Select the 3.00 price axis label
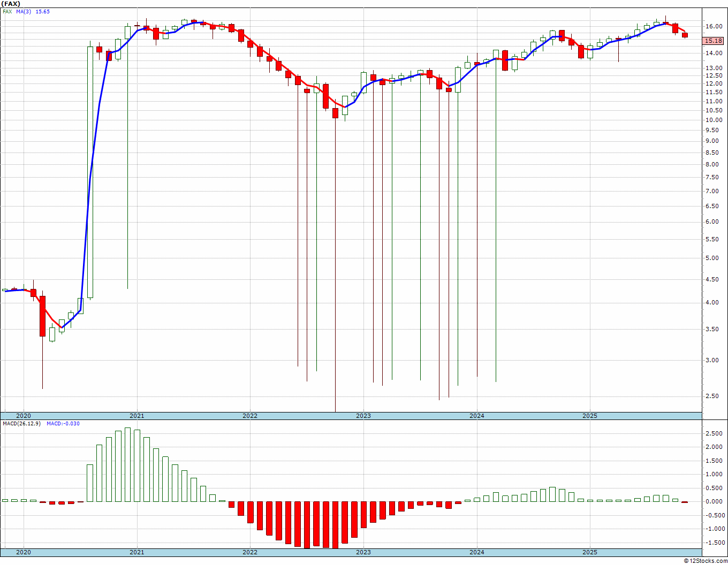 (x=713, y=360)
